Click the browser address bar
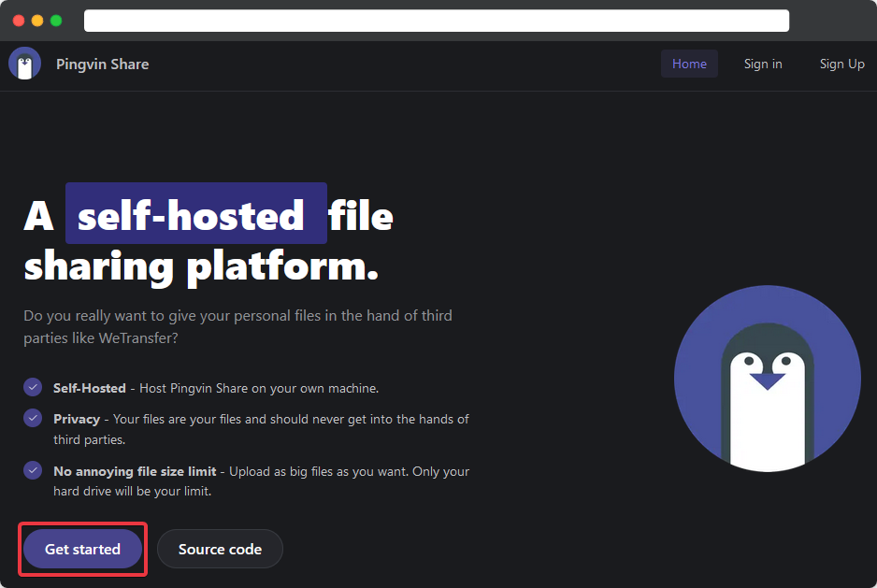The image size is (877, 588). 436,20
